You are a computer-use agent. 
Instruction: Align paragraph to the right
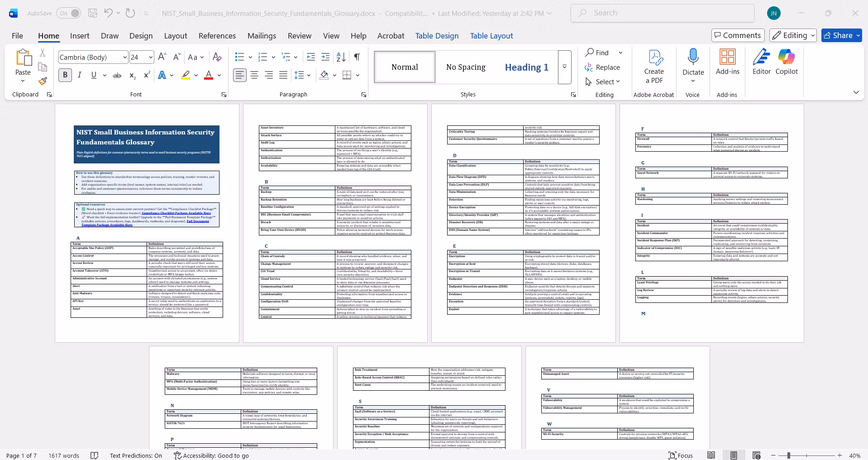point(269,75)
